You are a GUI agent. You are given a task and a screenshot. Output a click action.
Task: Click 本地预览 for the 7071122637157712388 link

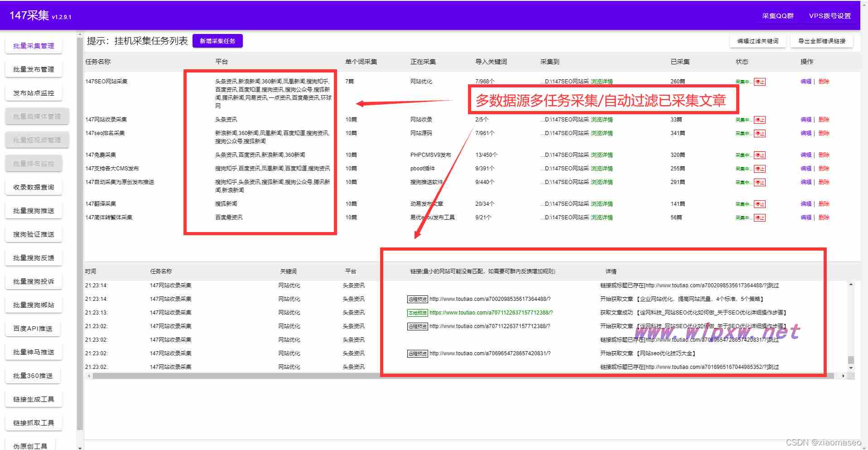(417, 313)
